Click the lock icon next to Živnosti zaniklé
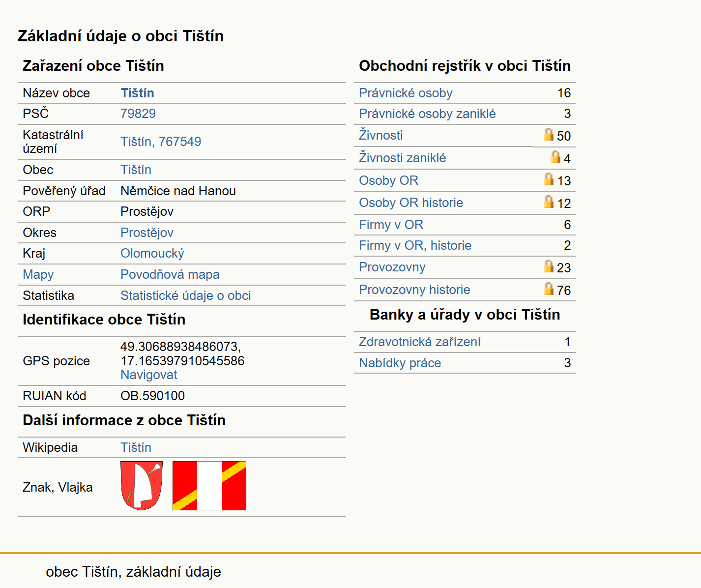This screenshot has width=701, height=588. coord(555,157)
